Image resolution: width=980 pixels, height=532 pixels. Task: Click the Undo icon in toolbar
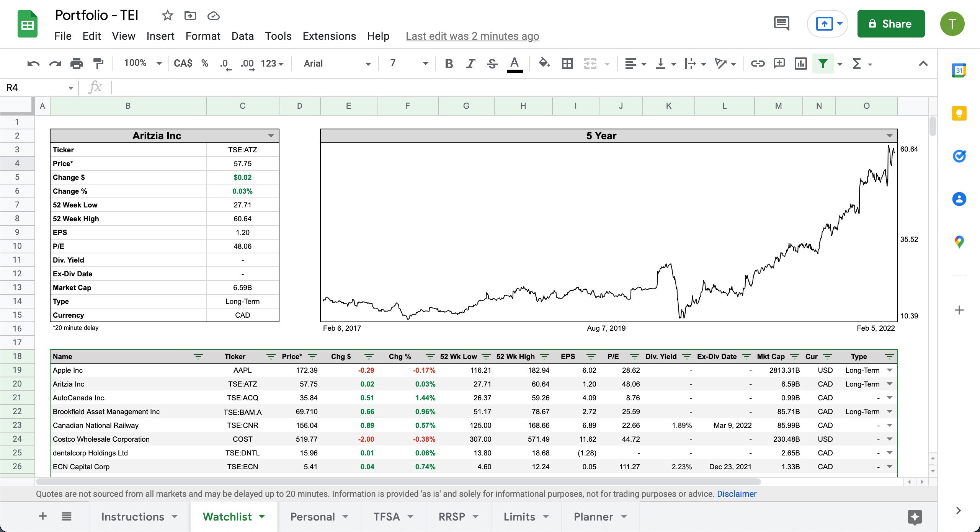pyautogui.click(x=33, y=64)
